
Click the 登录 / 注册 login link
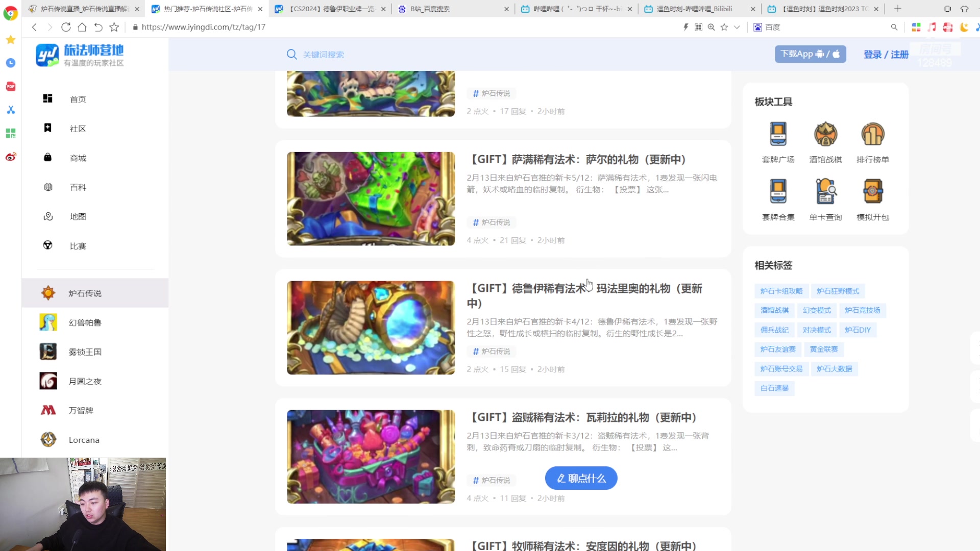click(x=886, y=55)
